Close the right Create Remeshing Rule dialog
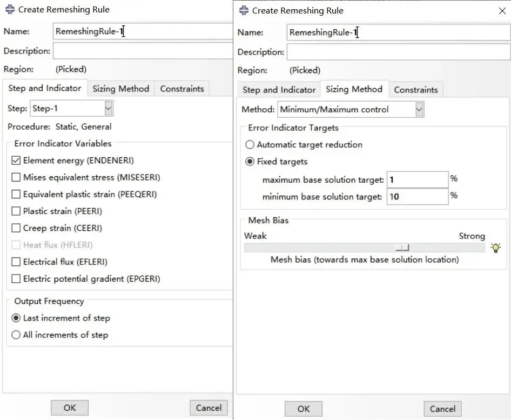511x420 pixels. [x=502, y=11]
